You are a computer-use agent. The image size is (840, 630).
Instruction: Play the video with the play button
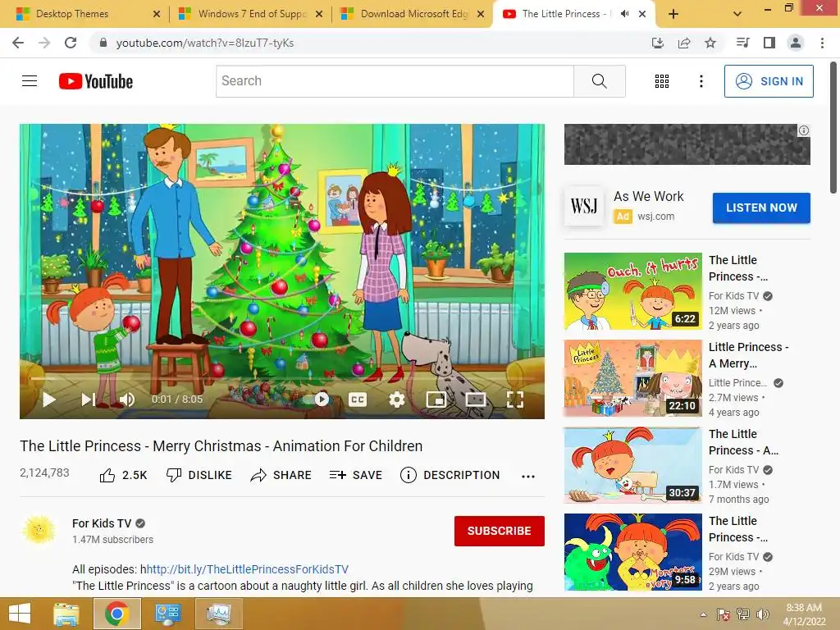click(x=48, y=399)
